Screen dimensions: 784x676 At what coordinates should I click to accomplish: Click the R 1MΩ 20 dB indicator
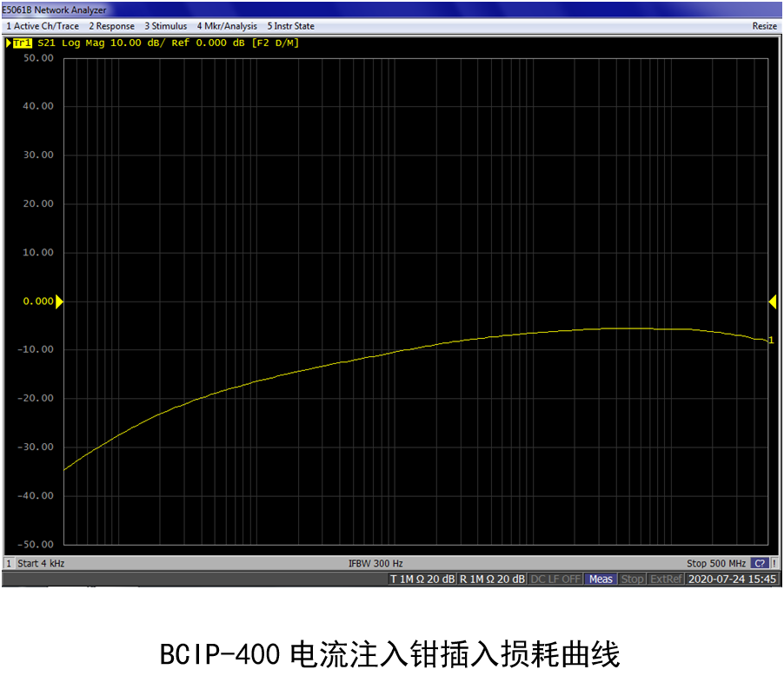click(x=491, y=579)
